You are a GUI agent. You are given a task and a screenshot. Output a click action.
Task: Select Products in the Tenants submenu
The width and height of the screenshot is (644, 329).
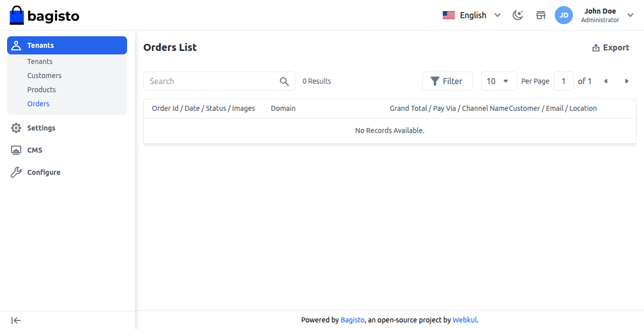41,90
